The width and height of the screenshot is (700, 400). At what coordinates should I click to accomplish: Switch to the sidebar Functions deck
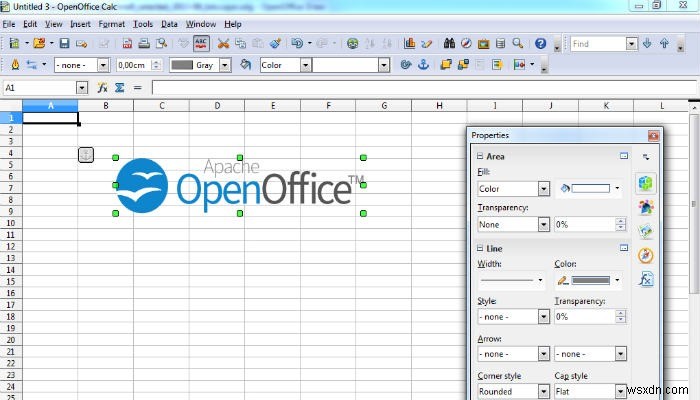coord(646,279)
